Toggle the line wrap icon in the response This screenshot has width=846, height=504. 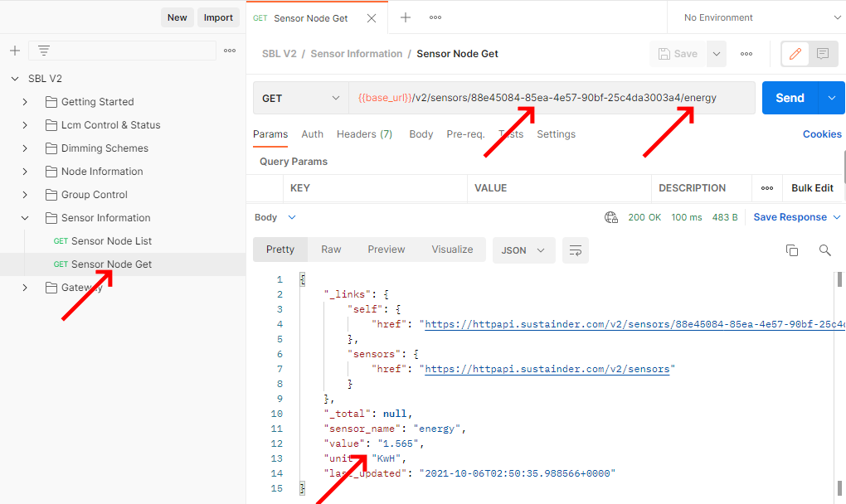574,250
